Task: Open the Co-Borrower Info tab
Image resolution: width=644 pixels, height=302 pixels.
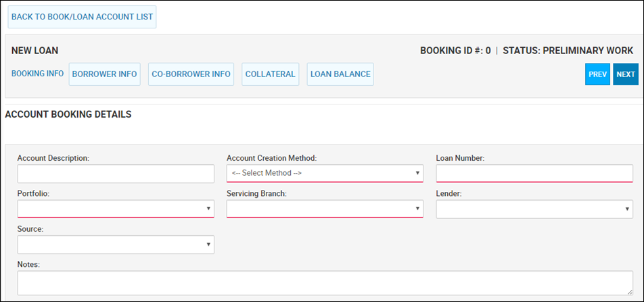Action: [x=191, y=74]
